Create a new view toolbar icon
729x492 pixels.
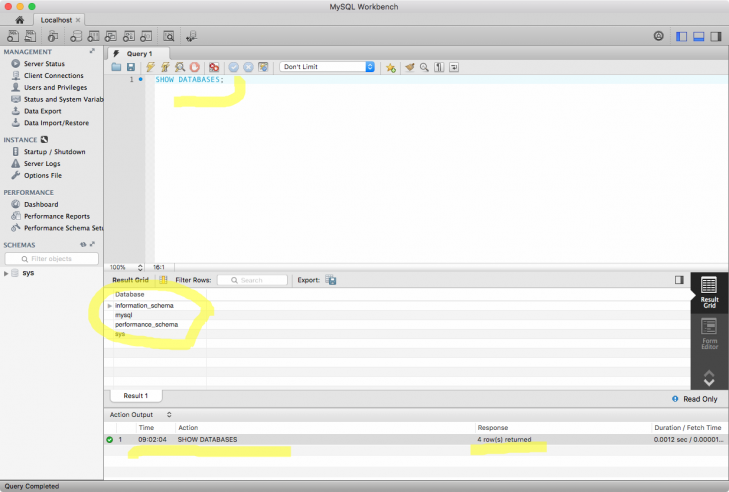tap(111, 36)
